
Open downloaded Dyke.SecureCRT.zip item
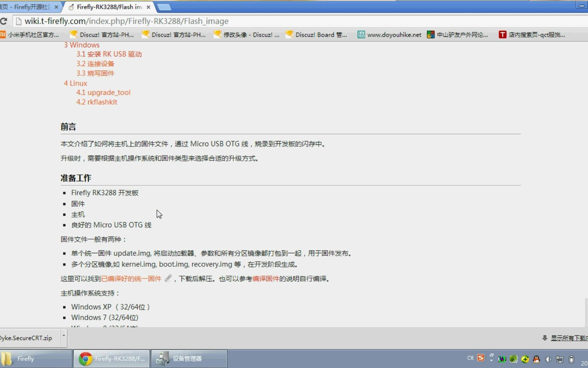tap(30, 338)
